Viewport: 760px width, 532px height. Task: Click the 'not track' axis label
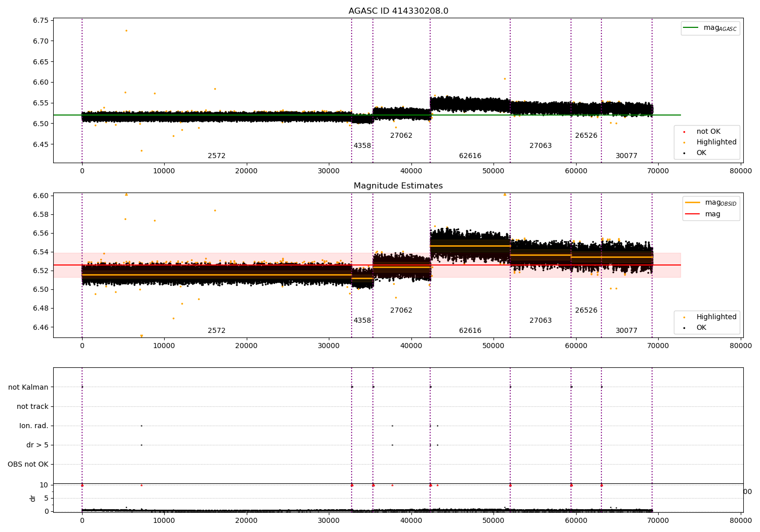click(x=32, y=406)
